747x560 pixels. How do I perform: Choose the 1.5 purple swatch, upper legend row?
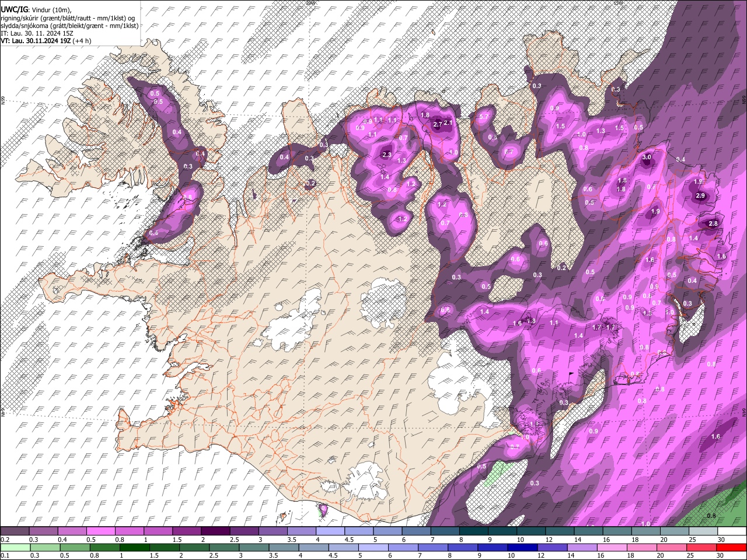tap(186, 531)
